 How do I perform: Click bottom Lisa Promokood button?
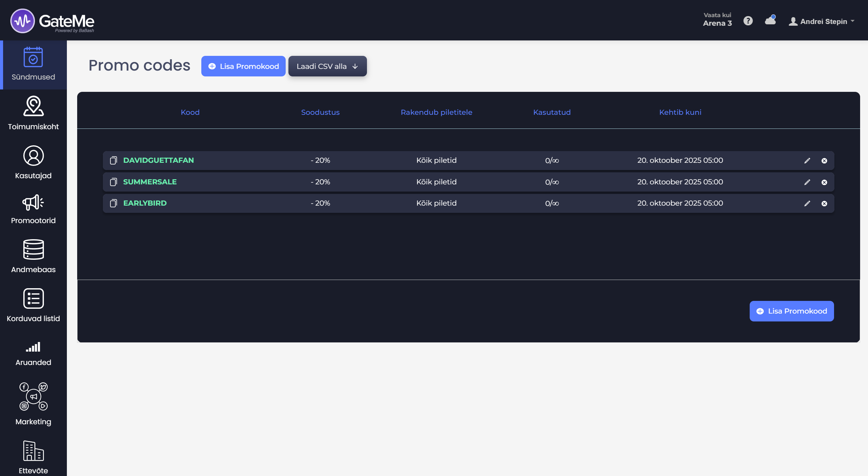pos(791,311)
